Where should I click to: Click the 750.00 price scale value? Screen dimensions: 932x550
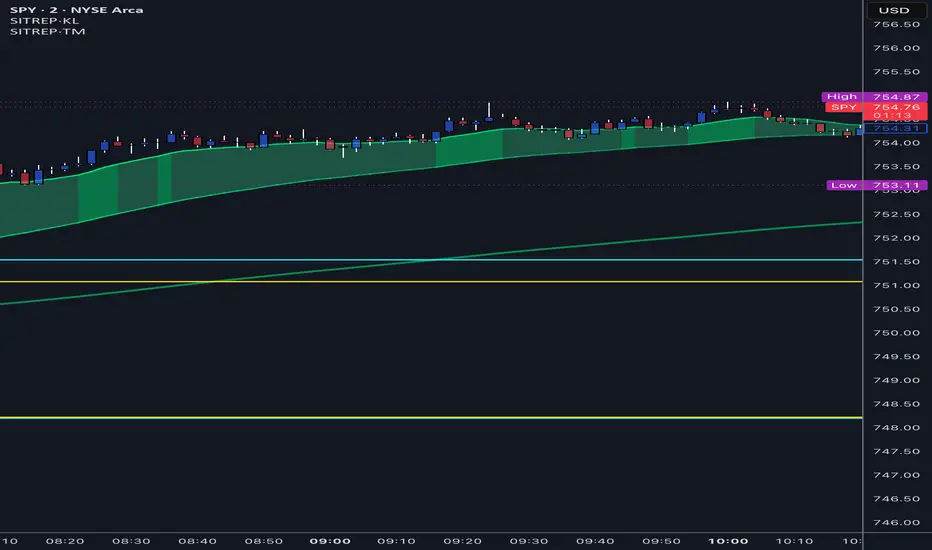[896, 333]
